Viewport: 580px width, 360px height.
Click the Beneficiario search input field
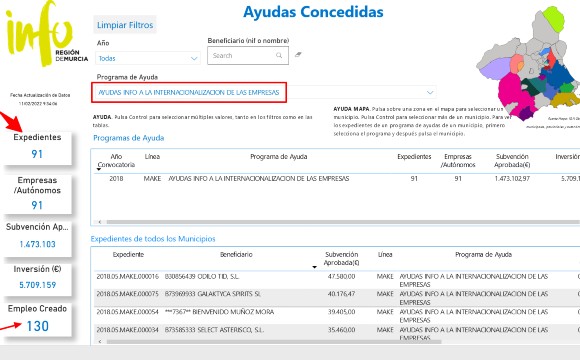248,55
